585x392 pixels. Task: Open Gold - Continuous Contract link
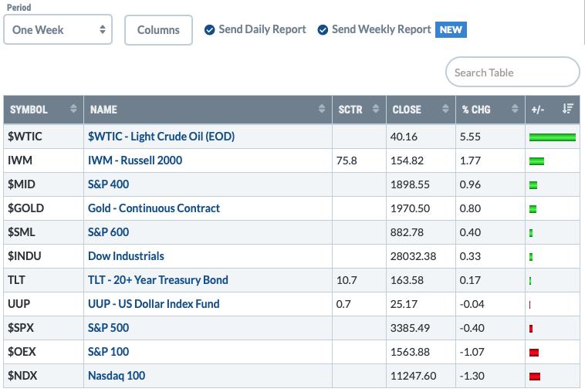pyautogui.click(x=154, y=208)
